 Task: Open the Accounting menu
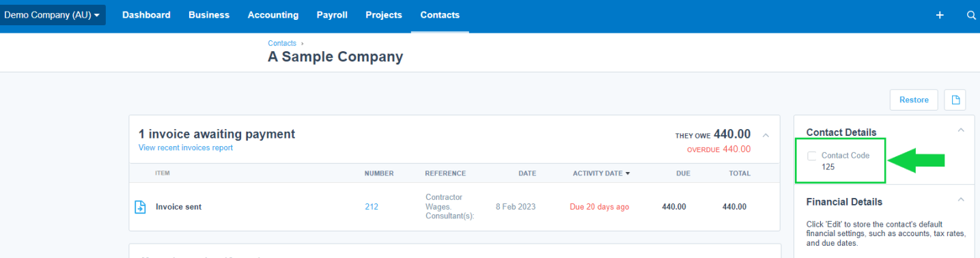(x=273, y=15)
